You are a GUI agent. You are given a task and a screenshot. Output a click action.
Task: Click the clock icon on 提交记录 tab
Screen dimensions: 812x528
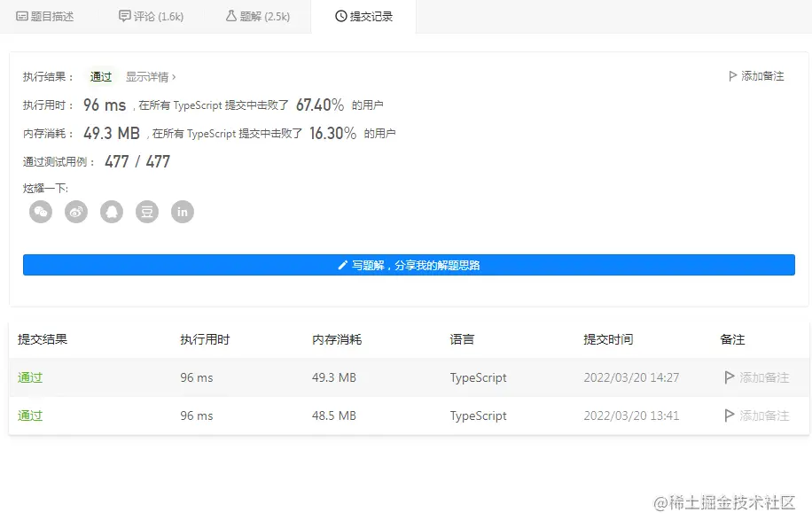pyautogui.click(x=340, y=16)
